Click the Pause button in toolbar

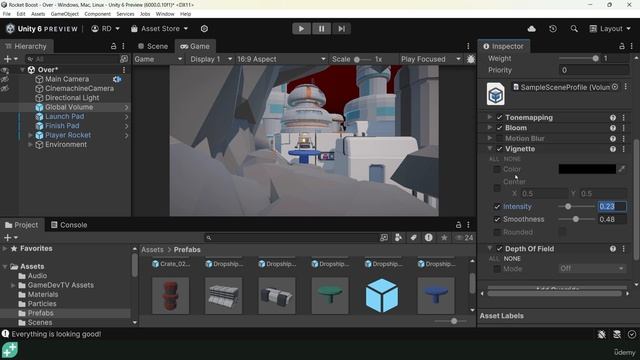click(321, 29)
